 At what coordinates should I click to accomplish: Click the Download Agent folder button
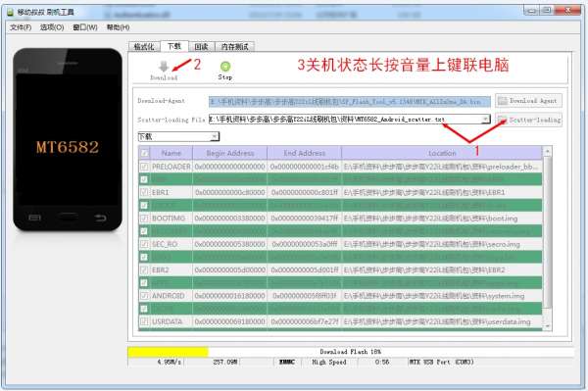[x=528, y=101]
